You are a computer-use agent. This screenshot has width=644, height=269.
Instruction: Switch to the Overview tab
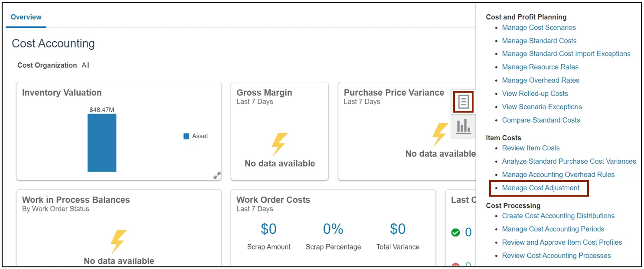coord(26,17)
